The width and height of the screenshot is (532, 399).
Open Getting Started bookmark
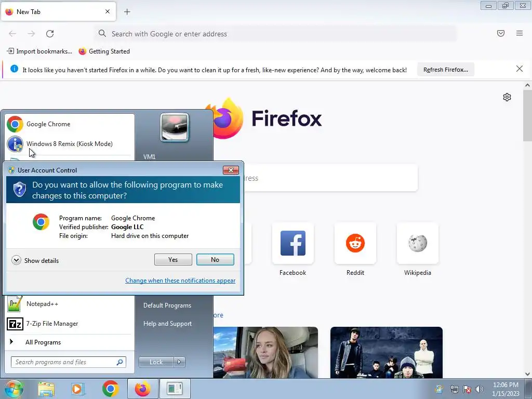(104, 51)
